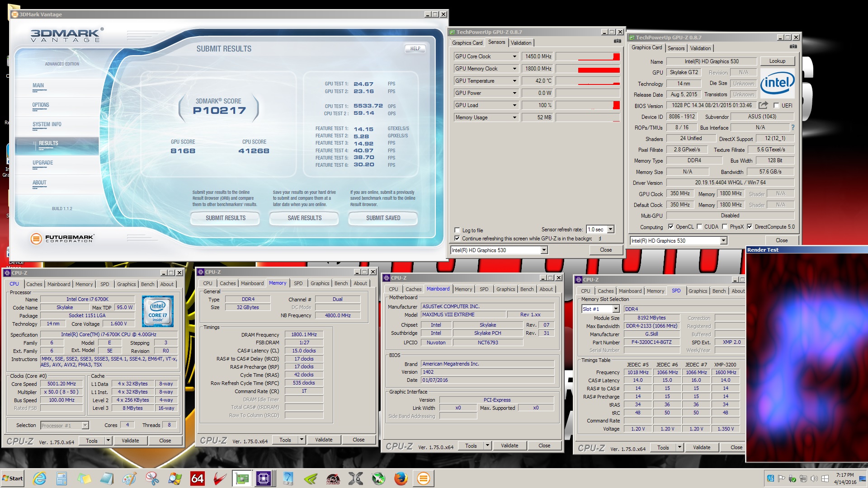Toggle the PhysX checkbox
Image resolution: width=868 pixels, height=488 pixels.
(x=725, y=227)
